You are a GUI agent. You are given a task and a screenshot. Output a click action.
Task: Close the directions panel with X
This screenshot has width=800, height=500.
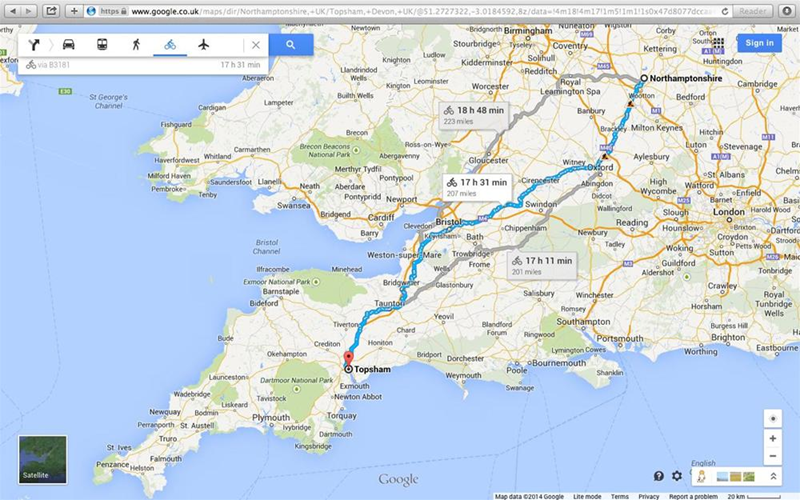click(x=256, y=45)
